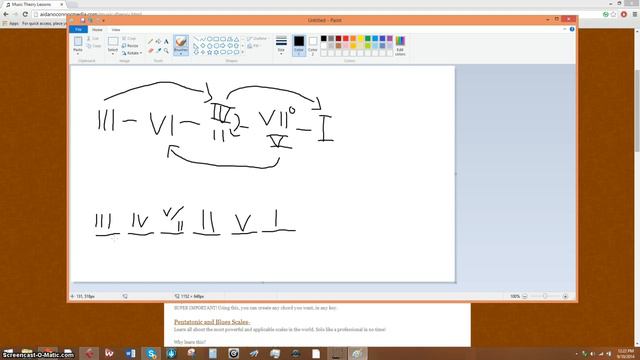640x360 pixels.
Task: Click the Select rectangle tool
Action: coord(113,41)
